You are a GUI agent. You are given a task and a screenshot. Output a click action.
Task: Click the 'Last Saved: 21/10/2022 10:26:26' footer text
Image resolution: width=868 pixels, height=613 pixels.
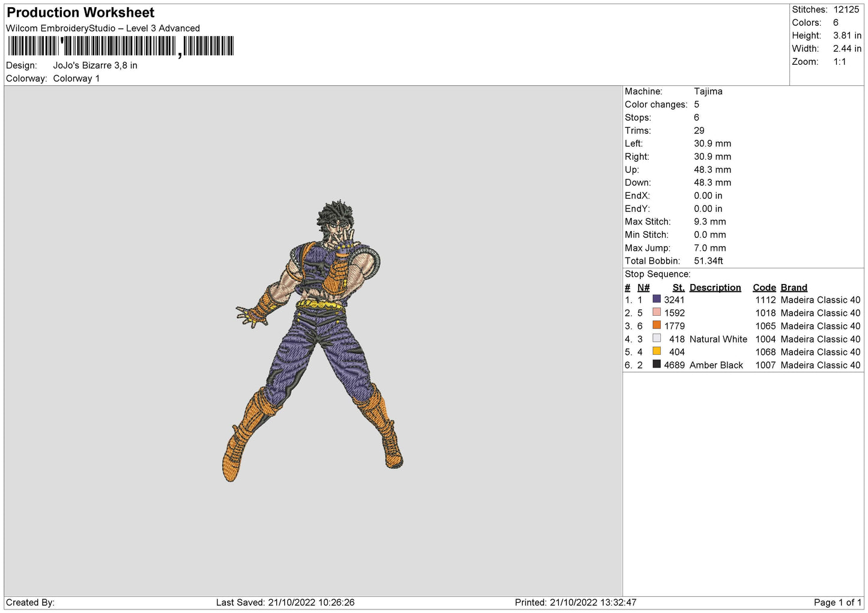[x=285, y=602]
